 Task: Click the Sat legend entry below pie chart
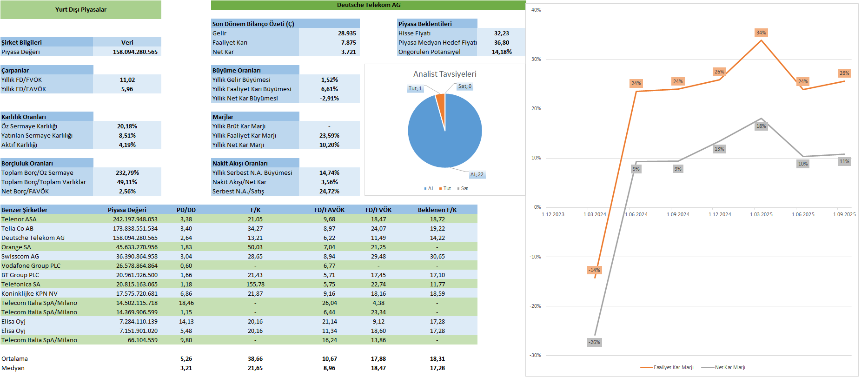click(x=463, y=189)
